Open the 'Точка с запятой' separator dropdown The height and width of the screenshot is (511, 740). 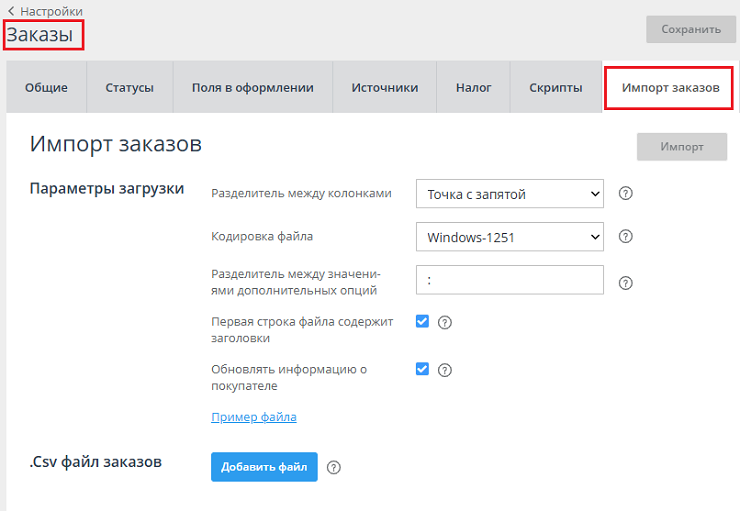pyautogui.click(x=509, y=194)
